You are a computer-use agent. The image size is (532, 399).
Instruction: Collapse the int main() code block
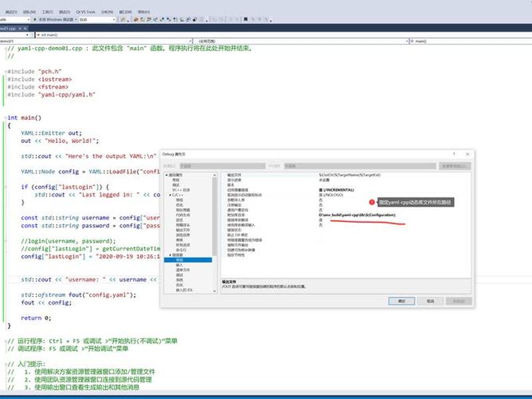coord(5,118)
